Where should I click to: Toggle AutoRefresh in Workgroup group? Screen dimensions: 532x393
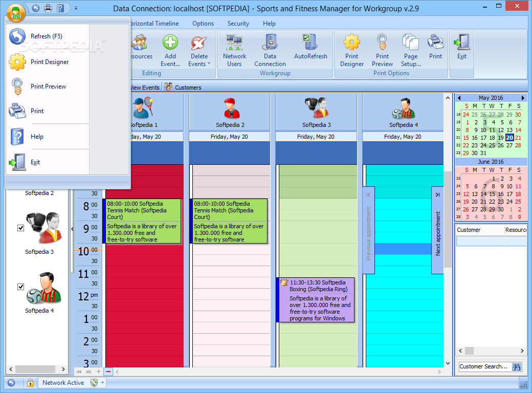[x=311, y=48]
